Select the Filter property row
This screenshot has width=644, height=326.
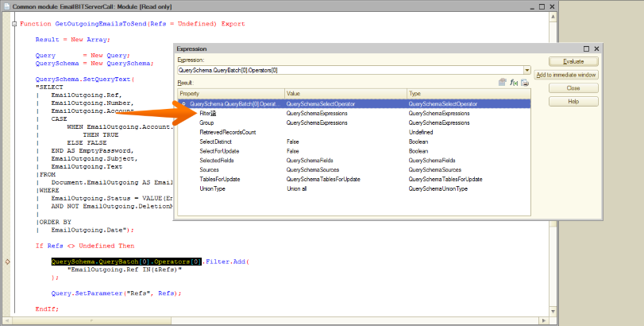click(x=354, y=113)
